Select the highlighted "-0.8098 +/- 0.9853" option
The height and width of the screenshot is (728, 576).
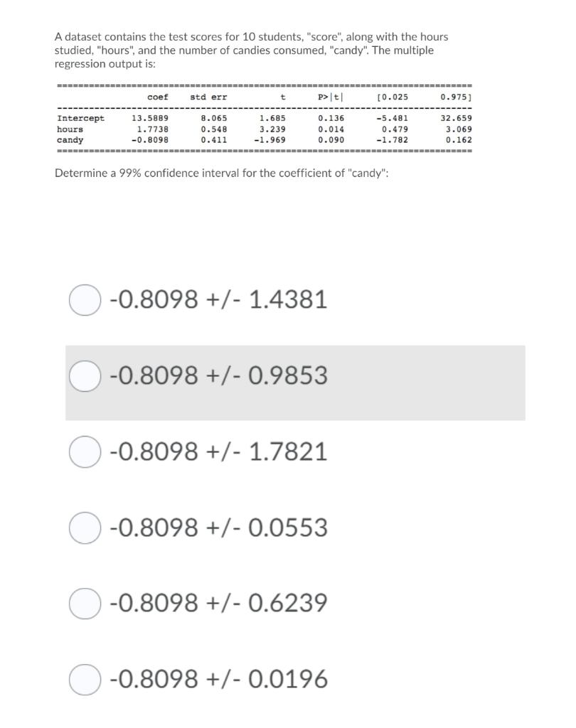pyautogui.click(x=84, y=375)
